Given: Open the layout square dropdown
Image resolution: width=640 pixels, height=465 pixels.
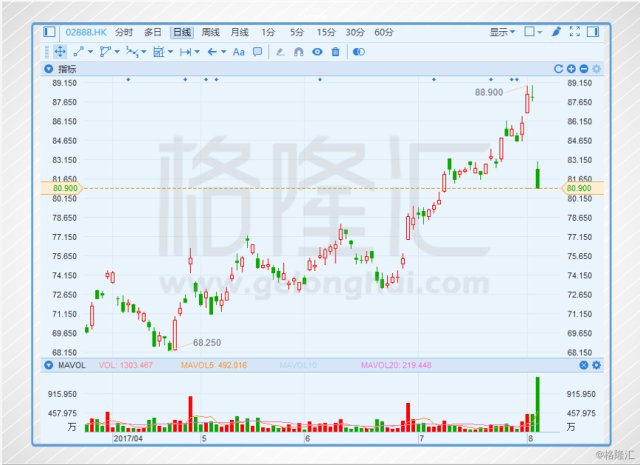Looking at the screenshot, I should click(x=533, y=32).
